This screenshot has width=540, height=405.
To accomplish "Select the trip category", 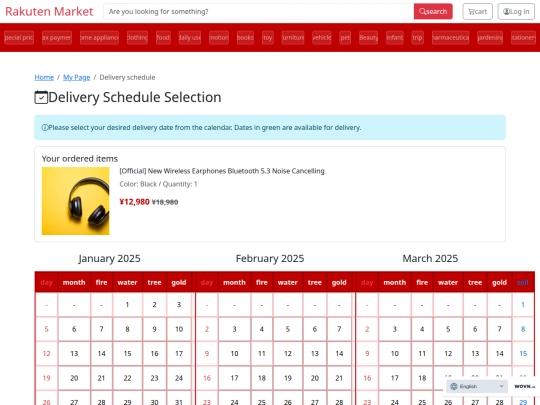I will pos(417,38).
